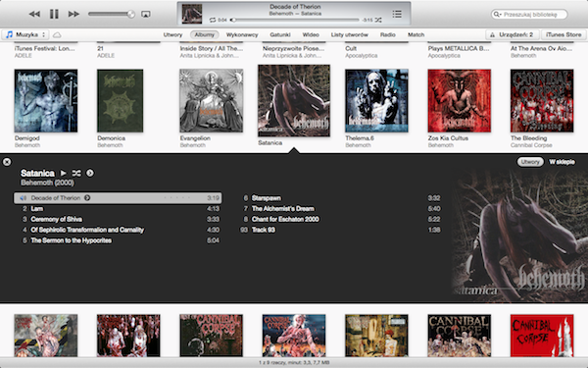The image size is (588, 368).
Task: Click the large Satanica artwork
Action: 519,236
